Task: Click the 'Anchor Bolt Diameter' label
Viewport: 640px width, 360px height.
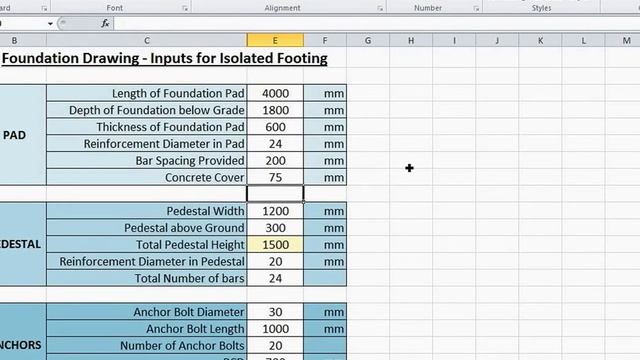Action: 189,312
